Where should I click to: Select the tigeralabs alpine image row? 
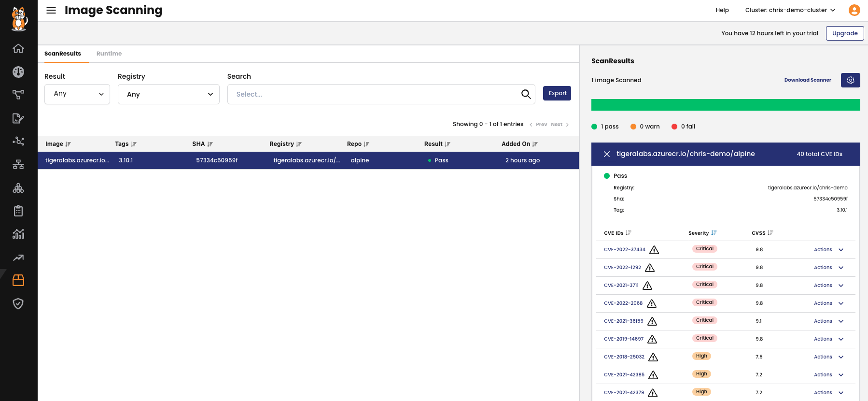click(x=308, y=160)
